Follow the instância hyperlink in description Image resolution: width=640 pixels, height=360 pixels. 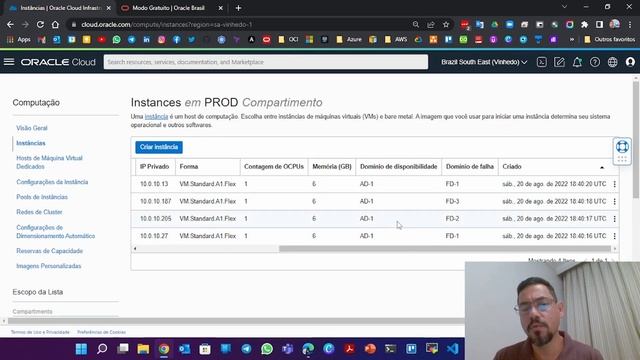(156, 117)
